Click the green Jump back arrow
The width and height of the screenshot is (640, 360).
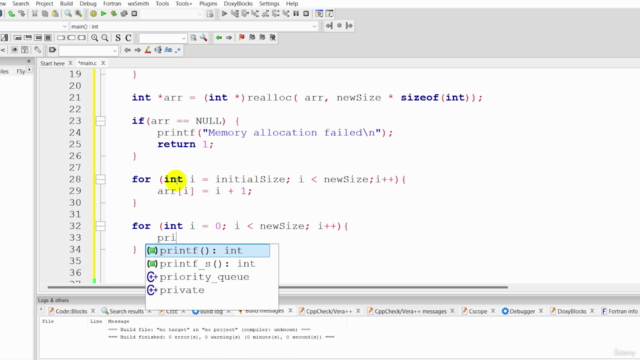point(219,38)
